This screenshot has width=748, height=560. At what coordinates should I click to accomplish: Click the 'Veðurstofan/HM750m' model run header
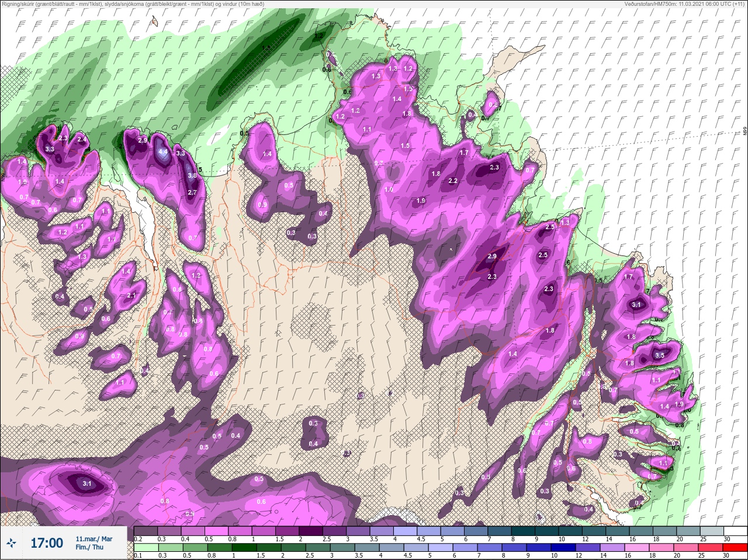pos(684,4)
